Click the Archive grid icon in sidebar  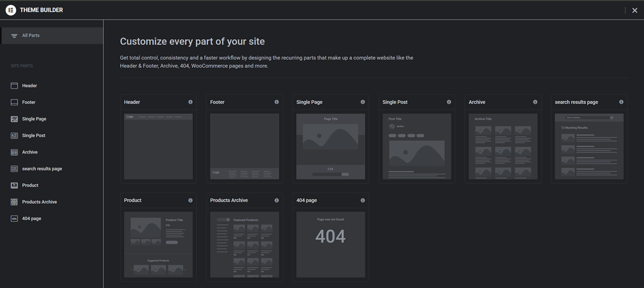pos(14,152)
